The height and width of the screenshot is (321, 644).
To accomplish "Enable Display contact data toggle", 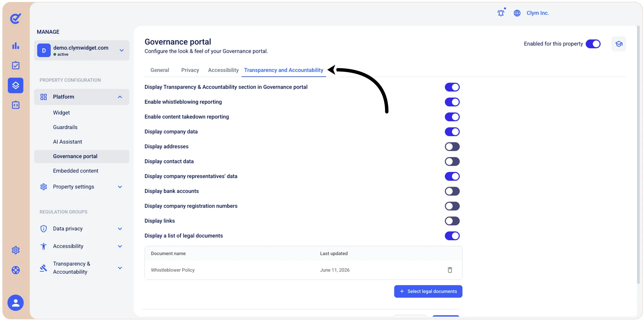I will 452,162.
